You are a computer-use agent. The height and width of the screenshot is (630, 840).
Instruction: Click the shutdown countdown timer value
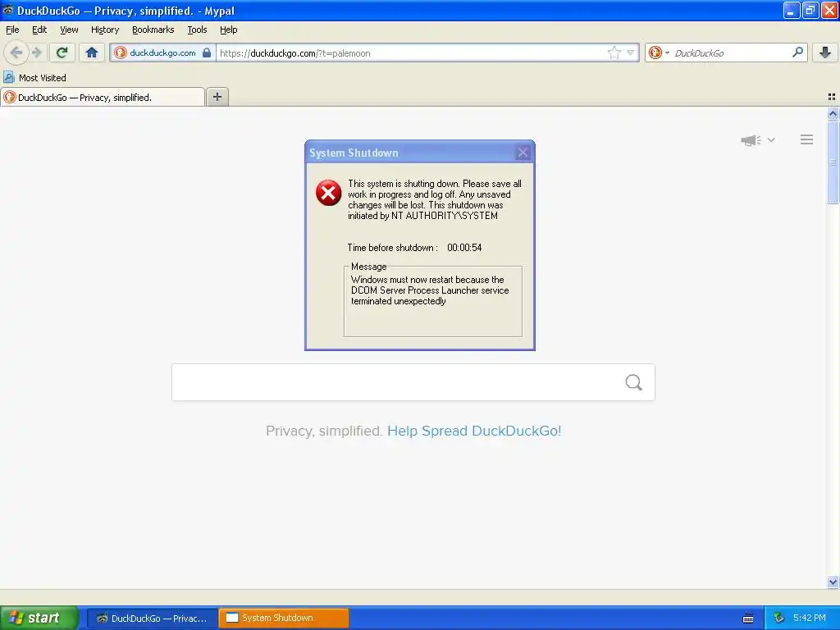coord(464,248)
